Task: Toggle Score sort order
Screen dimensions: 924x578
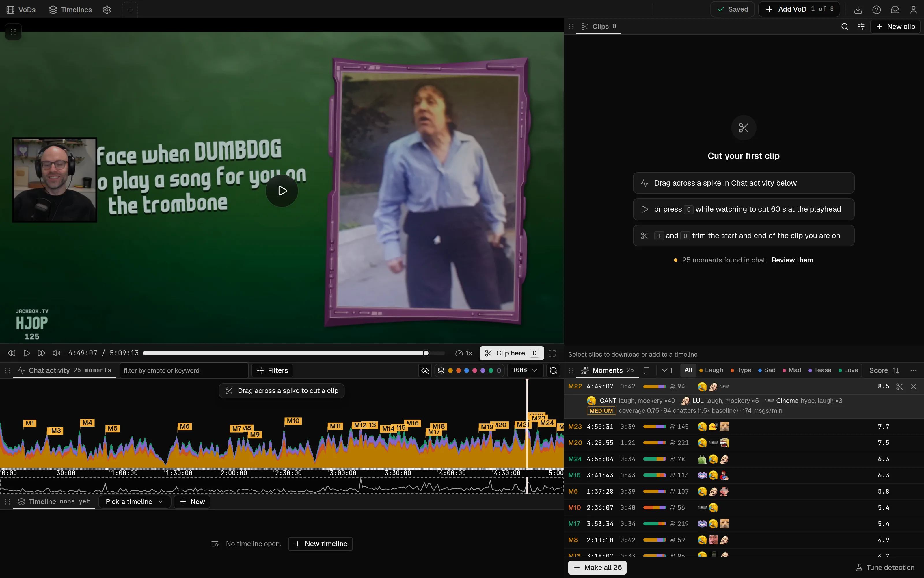Action: click(884, 370)
